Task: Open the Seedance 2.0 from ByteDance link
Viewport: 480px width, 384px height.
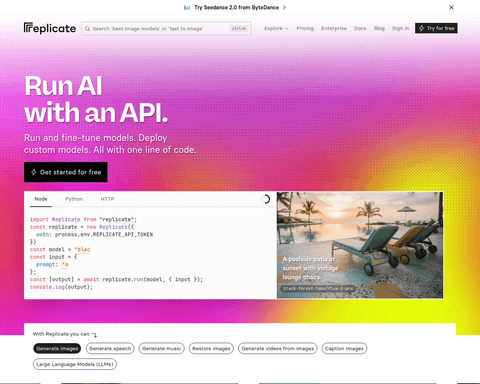Action: click(x=237, y=8)
